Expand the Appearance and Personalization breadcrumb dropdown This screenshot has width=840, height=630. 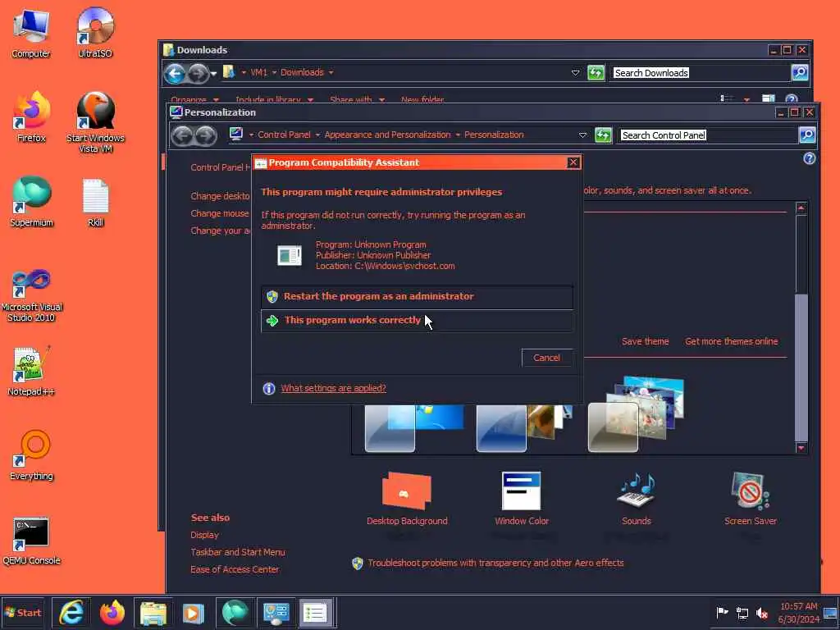[458, 135]
